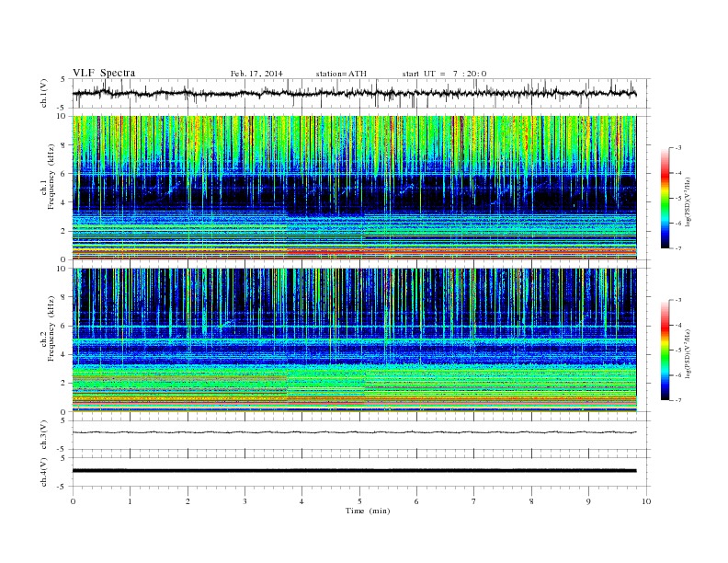Click the "ch.3(V)" axis label
This screenshot has height=563, width=728.
click(44, 435)
